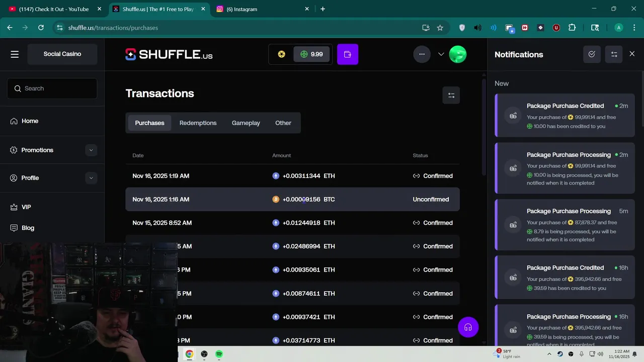This screenshot has width=644, height=362.
Task: Open the 2m Package Purchase Credited notification
Action: 565,115
